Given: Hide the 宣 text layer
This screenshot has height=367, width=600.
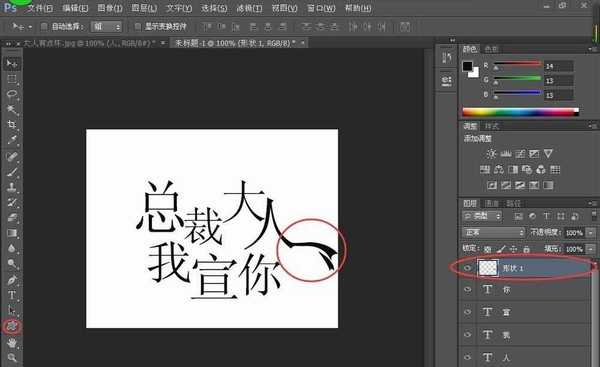Looking at the screenshot, I should click(x=467, y=312).
